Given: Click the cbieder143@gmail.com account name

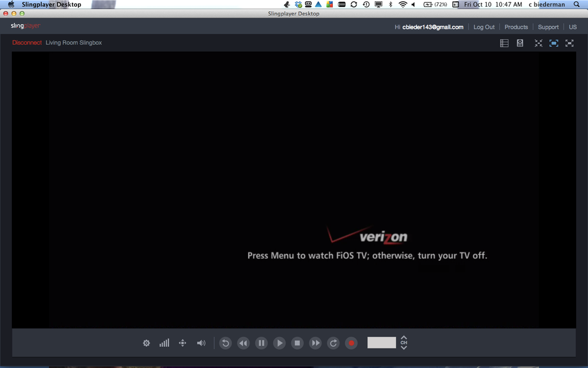Looking at the screenshot, I should (432, 27).
